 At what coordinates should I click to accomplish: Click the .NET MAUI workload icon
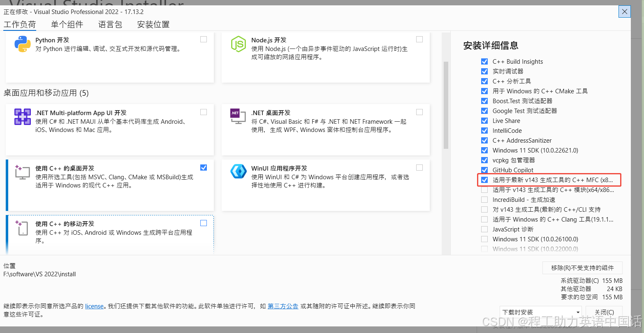tap(22, 117)
